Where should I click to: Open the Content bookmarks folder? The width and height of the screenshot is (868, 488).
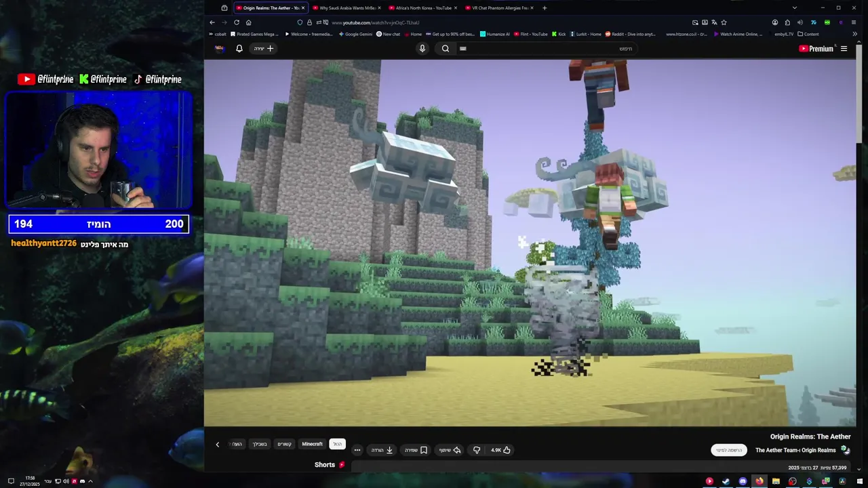click(x=808, y=34)
